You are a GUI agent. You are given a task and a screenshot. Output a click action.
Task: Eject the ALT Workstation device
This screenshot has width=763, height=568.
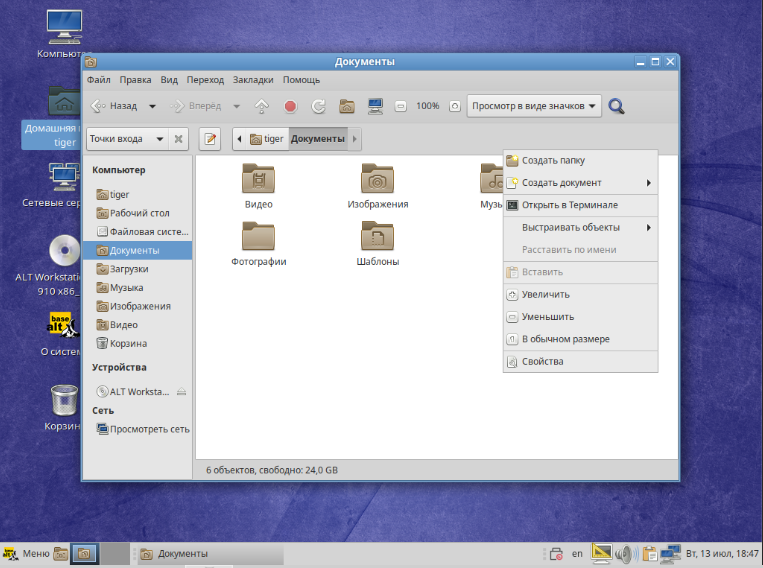point(181,392)
